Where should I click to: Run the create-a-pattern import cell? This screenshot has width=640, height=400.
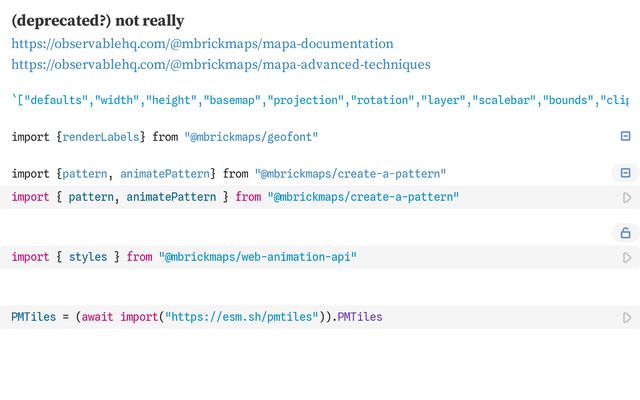click(627, 198)
